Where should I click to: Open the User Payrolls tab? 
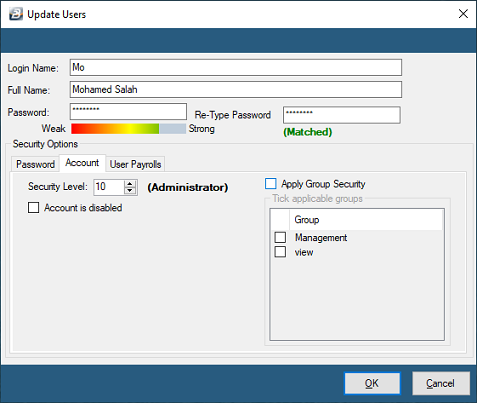pyautogui.click(x=135, y=164)
